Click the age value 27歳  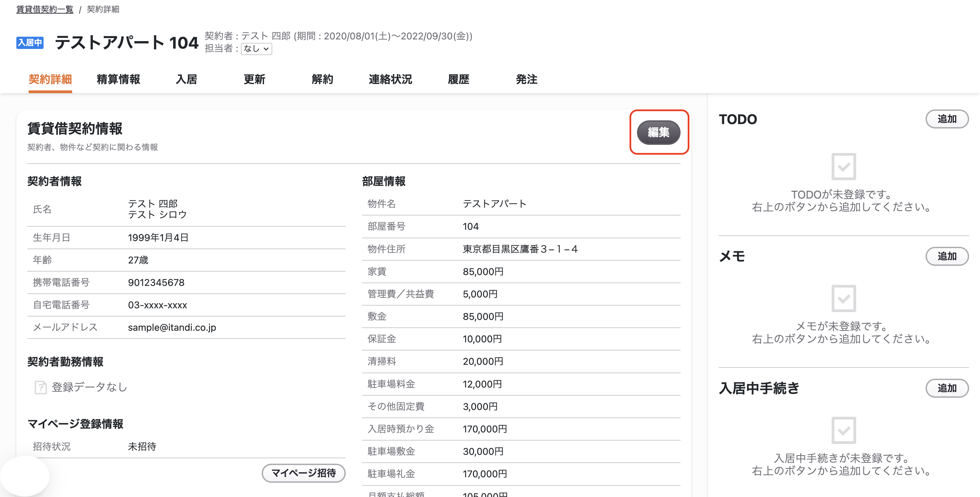pyautogui.click(x=138, y=260)
